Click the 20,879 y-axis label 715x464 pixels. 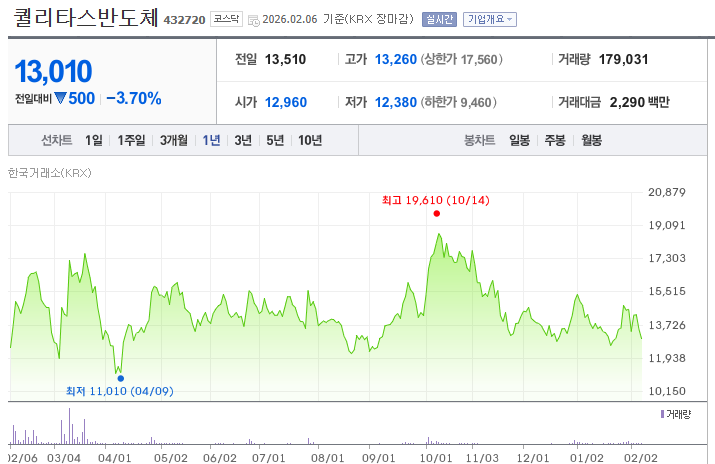point(667,192)
